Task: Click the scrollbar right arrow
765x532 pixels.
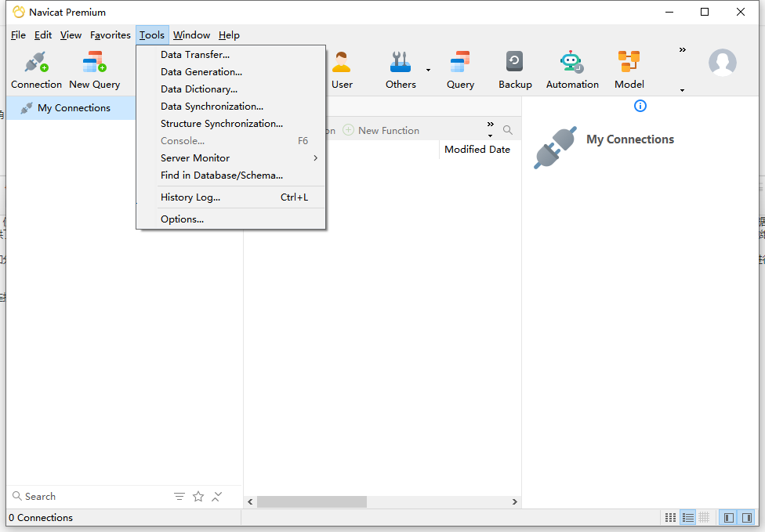Action: [514, 501]
